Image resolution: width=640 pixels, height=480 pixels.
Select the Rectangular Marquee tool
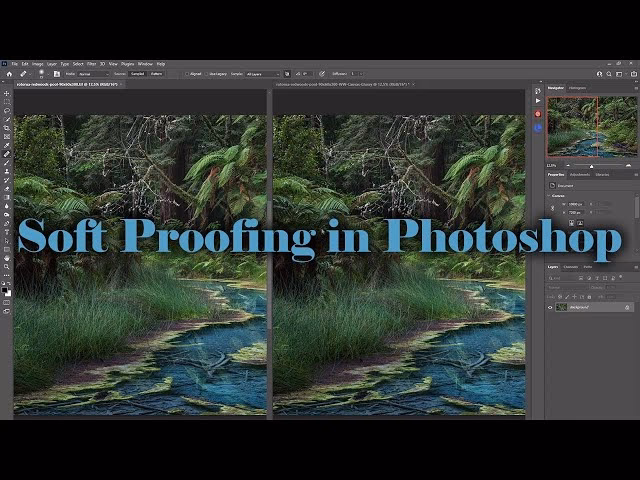[7, 102]
